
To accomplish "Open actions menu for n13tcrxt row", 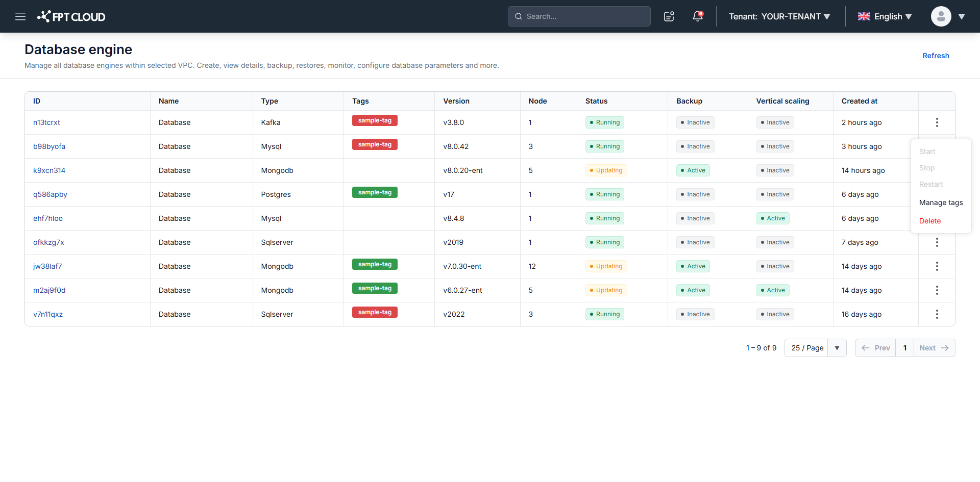I will pos(937,122).
